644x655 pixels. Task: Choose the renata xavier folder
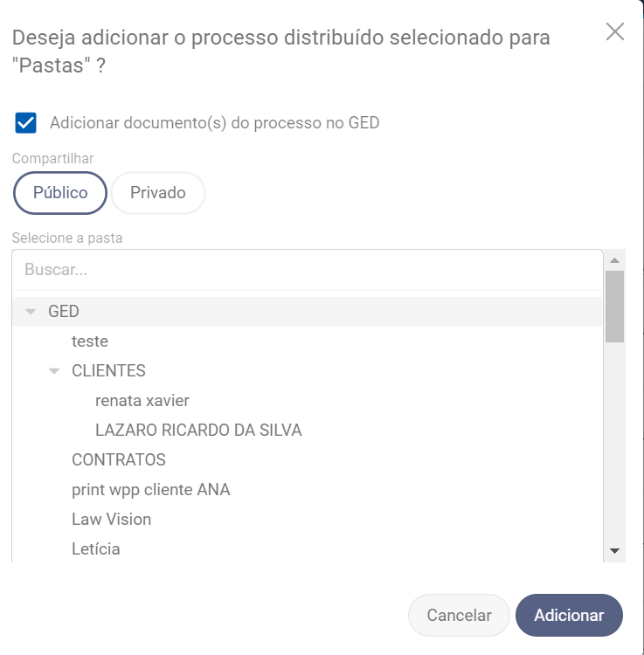point(142,401)
